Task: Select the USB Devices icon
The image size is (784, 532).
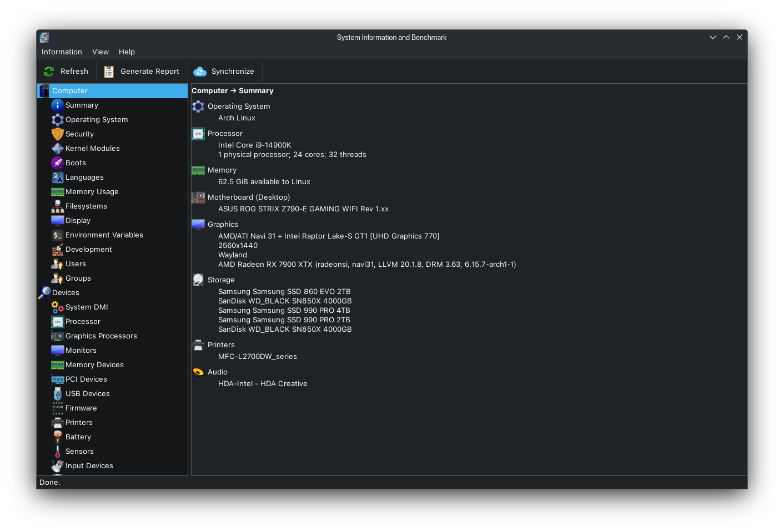Action: coord(57,393)
